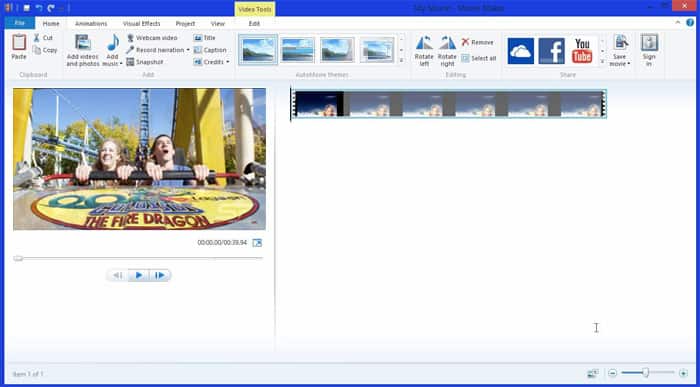The image size is (700, 387).
Task: Expand the Share gallery options
Action: [x=602, y=61]
